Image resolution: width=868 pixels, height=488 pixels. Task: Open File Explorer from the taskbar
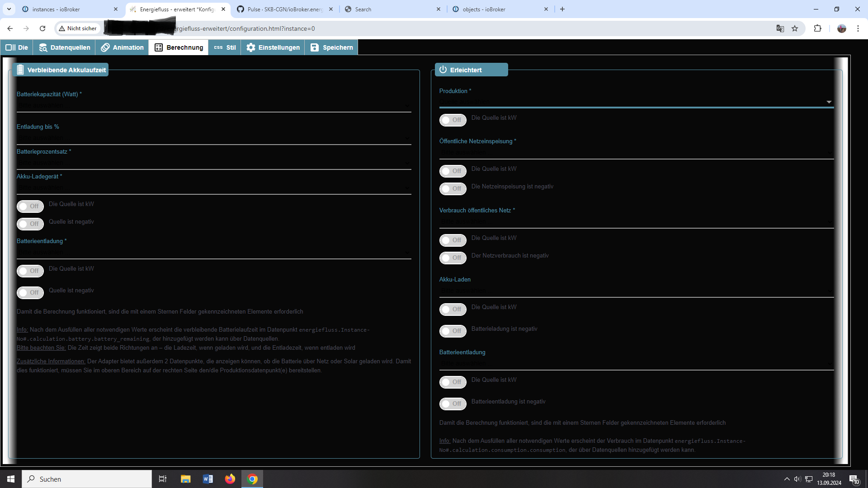click(185, 479)
